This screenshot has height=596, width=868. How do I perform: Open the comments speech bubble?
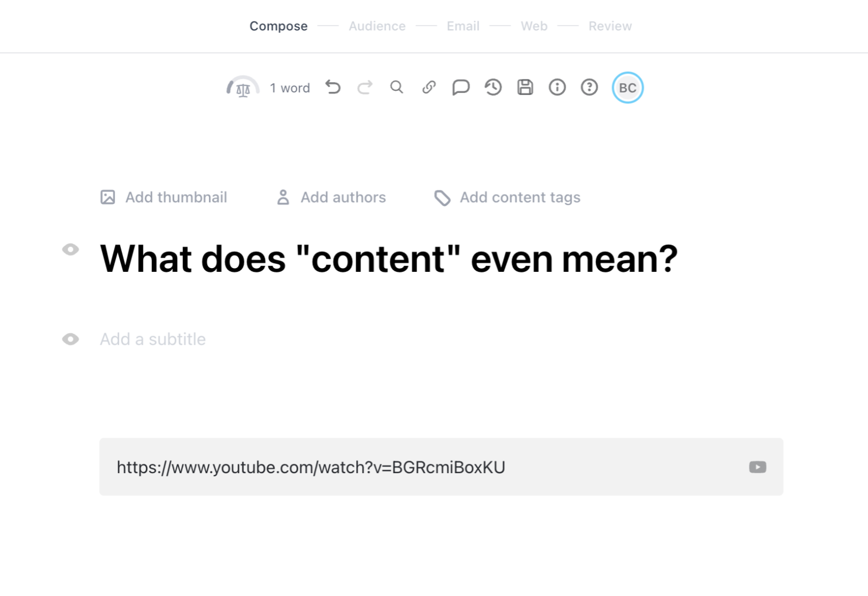pyautogui.click(x=461, y=88)
